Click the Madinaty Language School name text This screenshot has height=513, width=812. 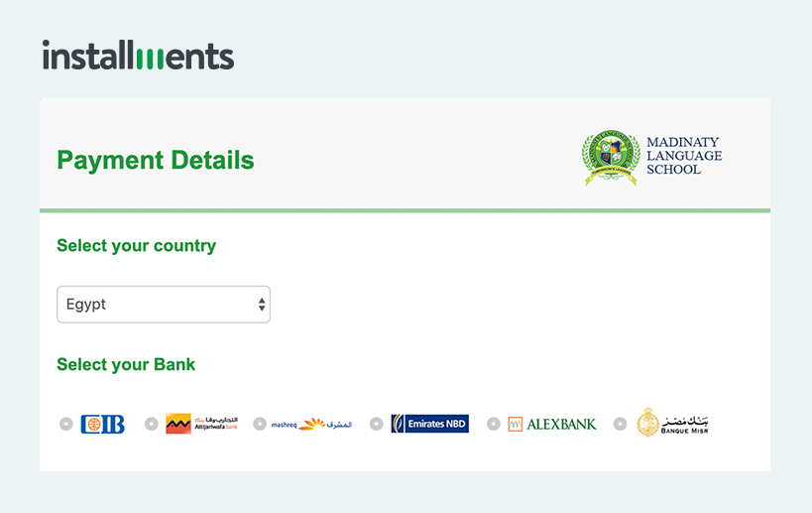coord(684,156)
